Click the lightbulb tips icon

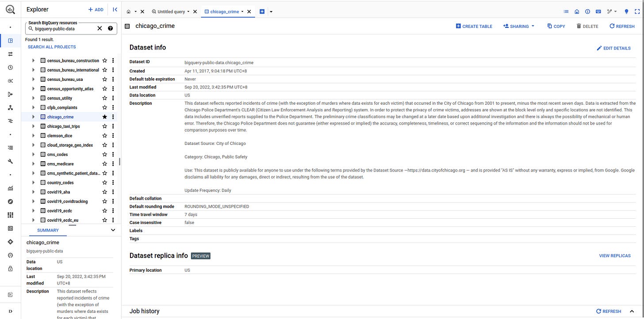(x=626, y=11)
